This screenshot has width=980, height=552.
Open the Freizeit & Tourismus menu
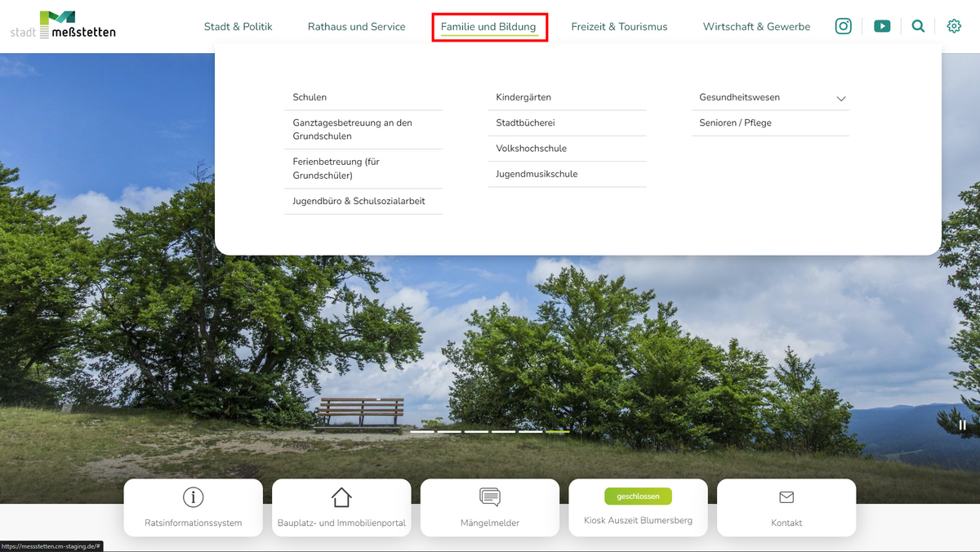tap(619, 27)
